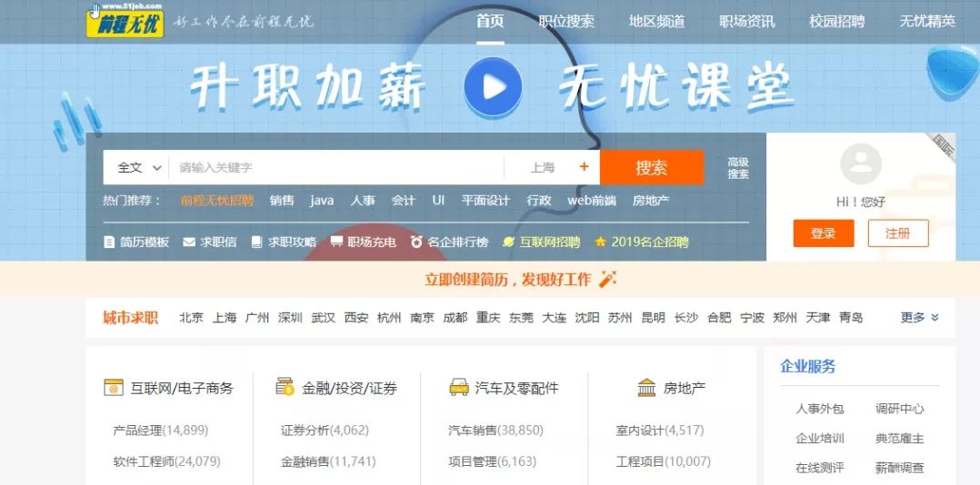Image resolution: width=980 pixels, height=485 pixels.
Task: Click hot keyword java
Action: point(322,201)
